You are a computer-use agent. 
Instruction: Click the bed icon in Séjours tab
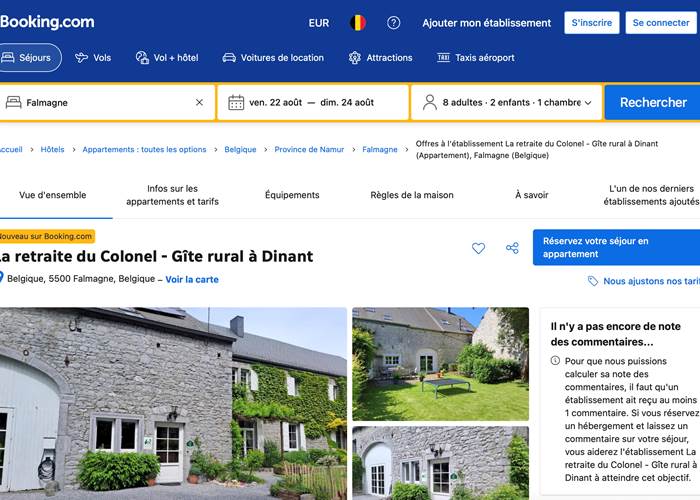(x=7, y=57)
